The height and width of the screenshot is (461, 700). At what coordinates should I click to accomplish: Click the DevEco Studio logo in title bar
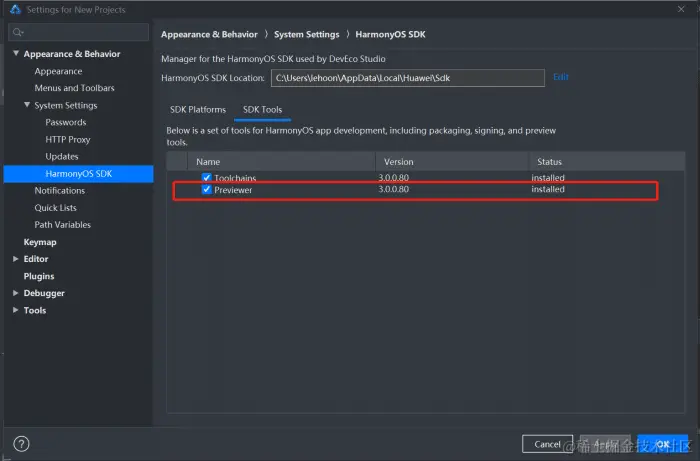tap(15, 9)
